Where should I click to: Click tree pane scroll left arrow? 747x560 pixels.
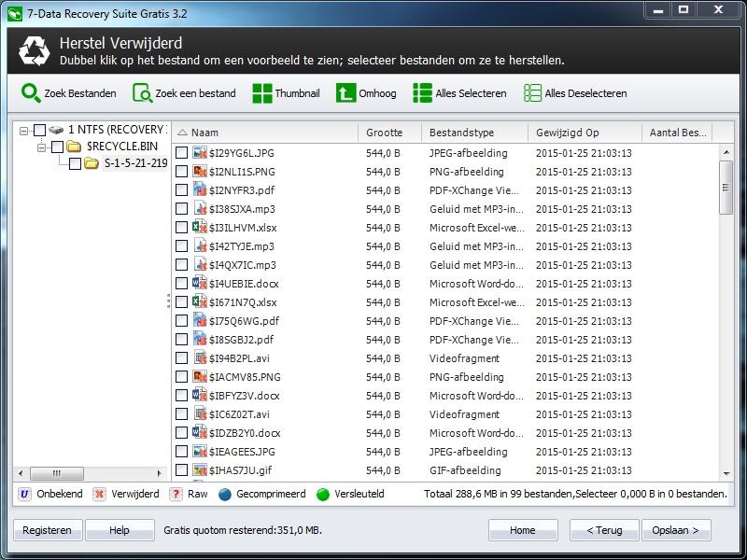pos(21,473)
